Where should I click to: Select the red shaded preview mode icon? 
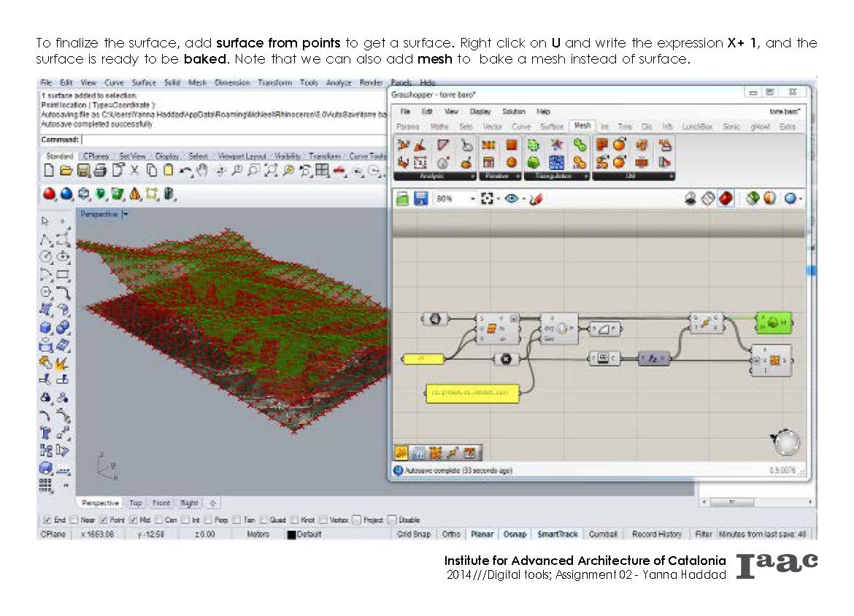click(726, 199)
